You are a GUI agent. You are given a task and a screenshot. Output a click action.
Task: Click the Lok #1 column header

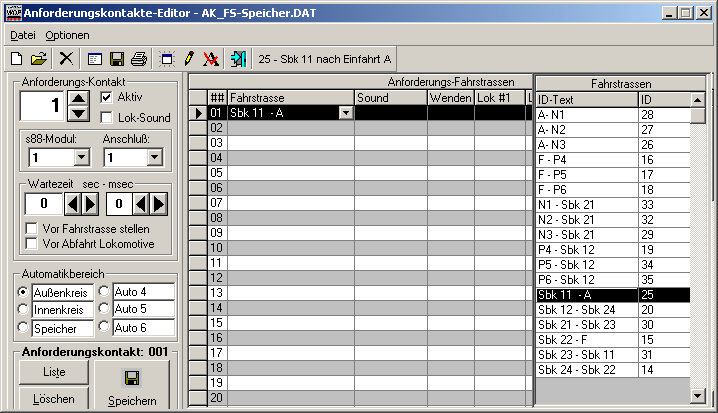pyautogui.click(x=499, y=98)
